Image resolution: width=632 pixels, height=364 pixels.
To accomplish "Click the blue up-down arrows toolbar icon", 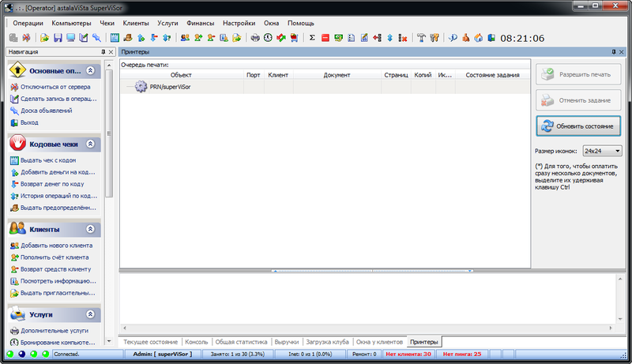I will pyautogui.click(x=389, y=38).
